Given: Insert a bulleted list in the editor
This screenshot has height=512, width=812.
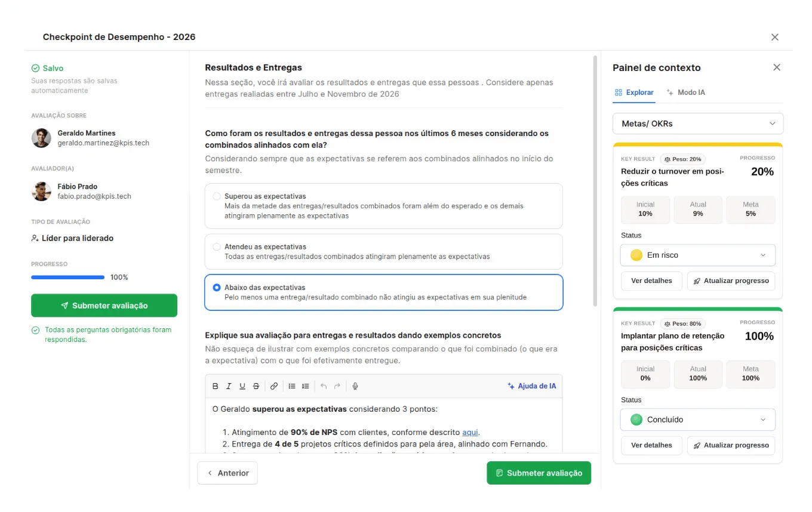Looking at the screenshot, I should click(x=292, y=386).
